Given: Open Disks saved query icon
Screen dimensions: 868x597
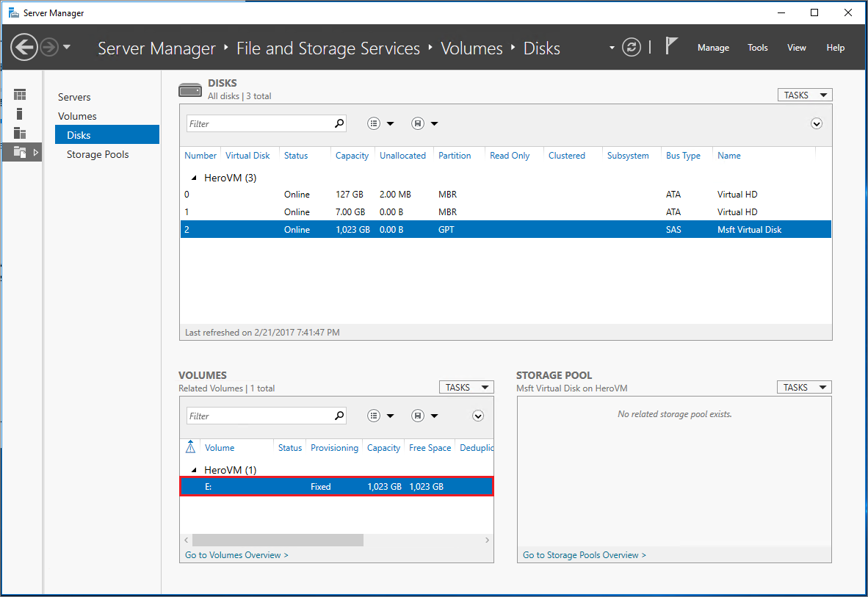Looking at the screenshot, I should point(418,123).
